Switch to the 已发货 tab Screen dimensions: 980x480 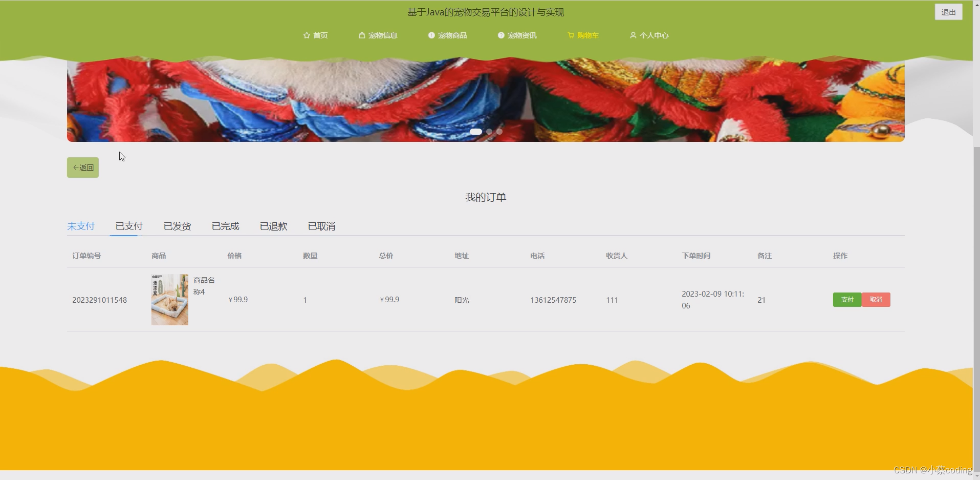click(x=177, y=226)
